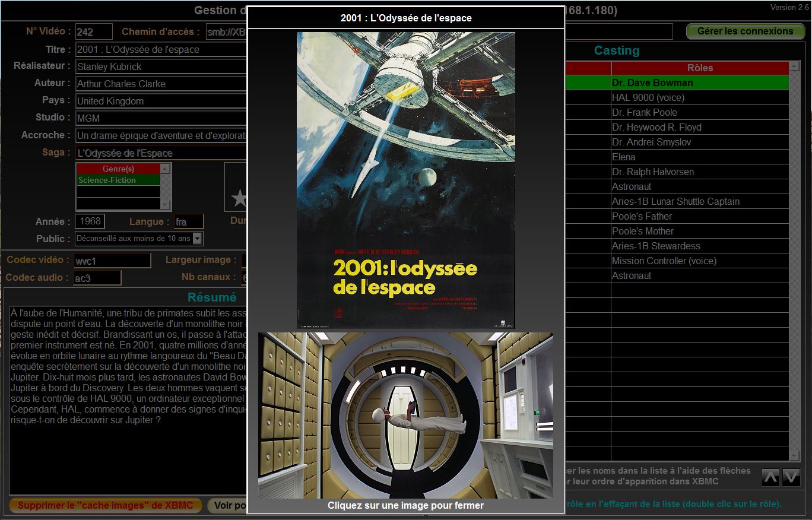Click the Langue field showing fra
The width and height of the screenshot is (812, 520).
pyautogui.click(x=189, y=221)
